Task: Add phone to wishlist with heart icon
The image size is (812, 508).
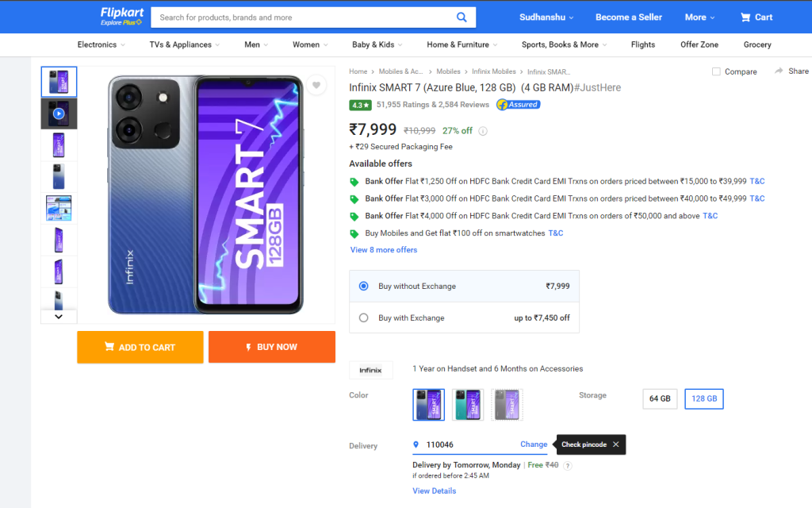Action: [316, 85]
